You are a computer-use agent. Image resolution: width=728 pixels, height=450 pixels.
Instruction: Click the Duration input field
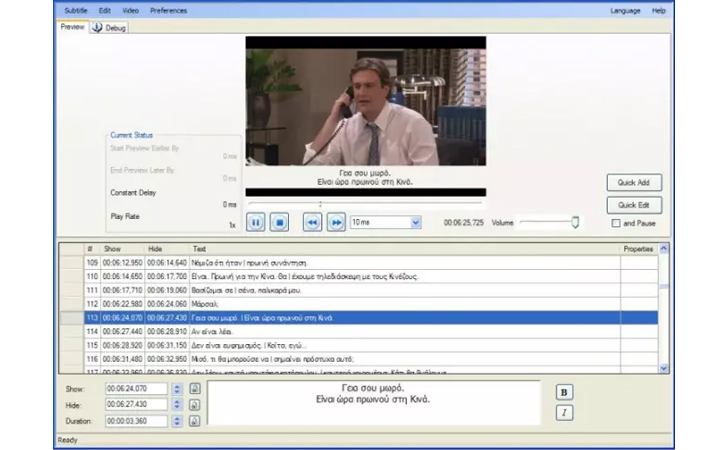click(x=136, y=421)
